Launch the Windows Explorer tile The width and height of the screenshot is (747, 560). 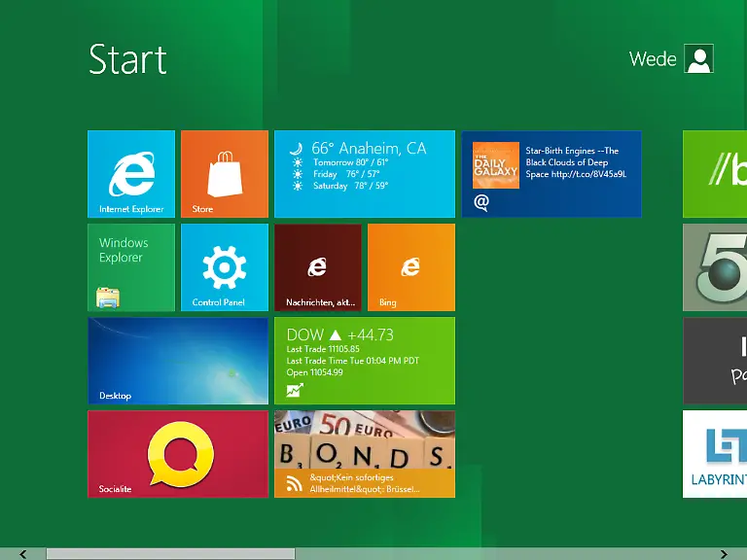coord(131,267)
